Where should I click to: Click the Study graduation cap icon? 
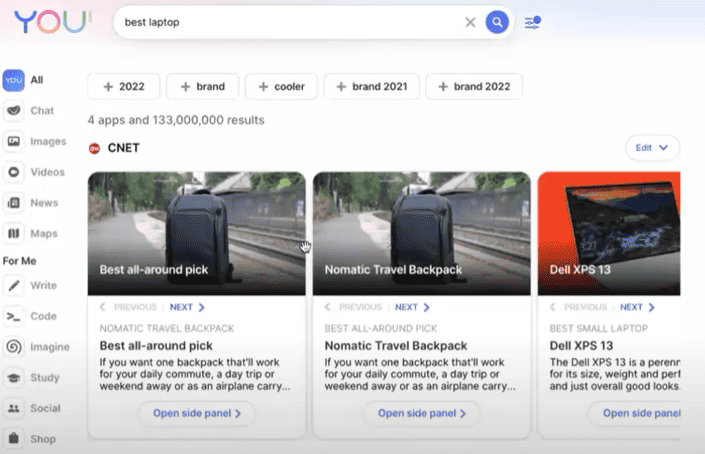coord(14,378)
